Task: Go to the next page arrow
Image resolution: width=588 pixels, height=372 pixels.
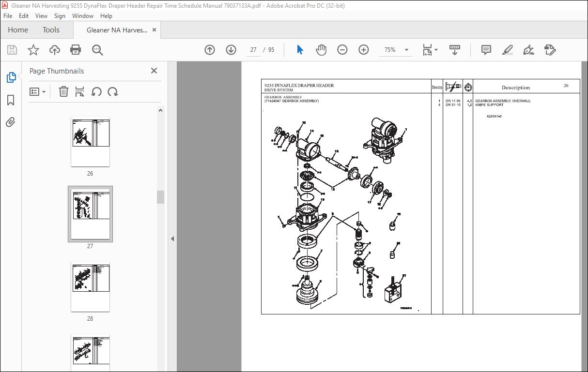Action: 231,50
